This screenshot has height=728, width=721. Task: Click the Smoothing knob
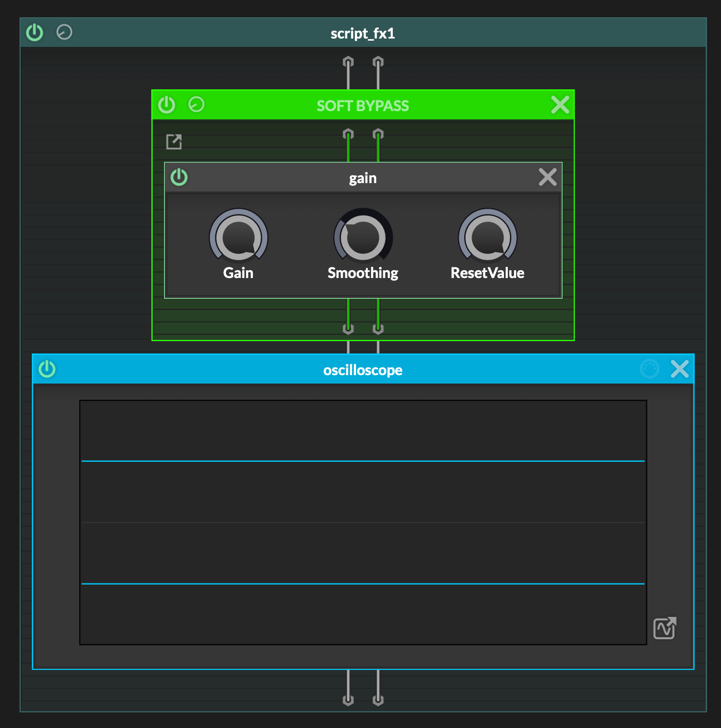click(363, 236)
